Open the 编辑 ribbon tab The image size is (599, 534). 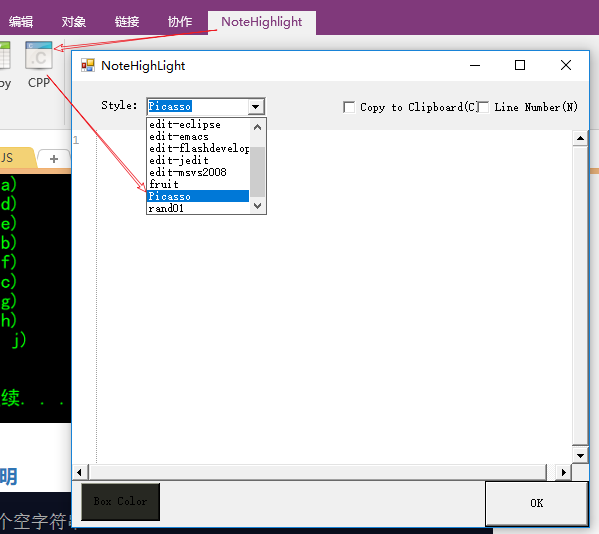21,22
